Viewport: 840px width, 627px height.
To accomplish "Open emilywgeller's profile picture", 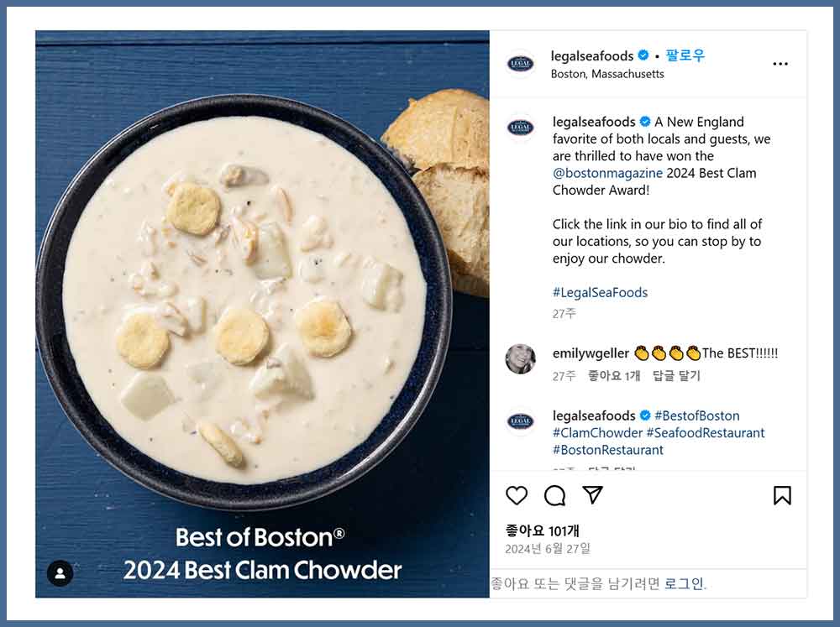I will point(520,359).
